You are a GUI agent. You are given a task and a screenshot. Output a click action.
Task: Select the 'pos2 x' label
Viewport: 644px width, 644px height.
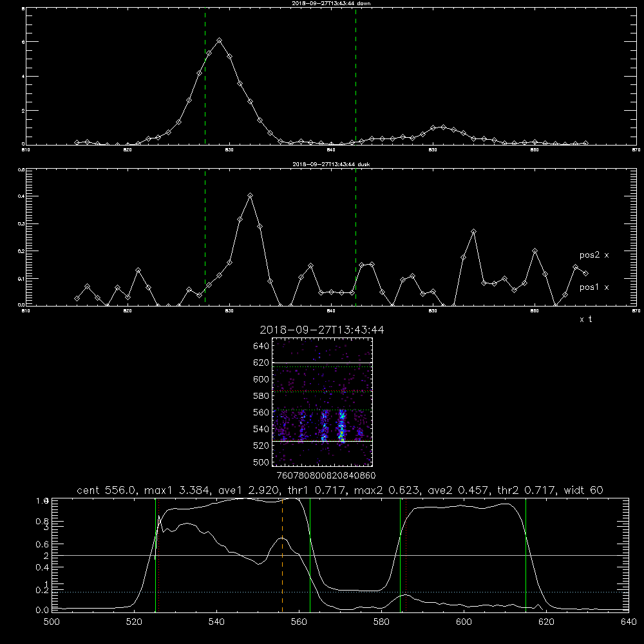[x=594, y=255]
